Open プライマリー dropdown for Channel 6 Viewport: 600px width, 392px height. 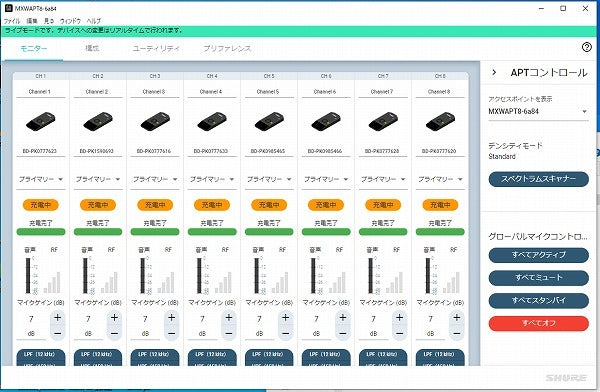click(326, 179)
